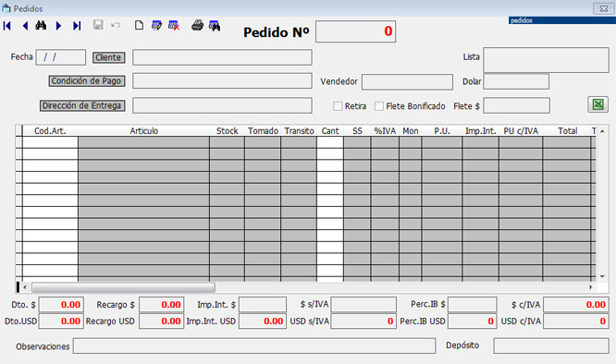Toggle the Flete Bonificado checkbox
The width and height of the screenshot is (616, 364).
click(x=378, y=106)
